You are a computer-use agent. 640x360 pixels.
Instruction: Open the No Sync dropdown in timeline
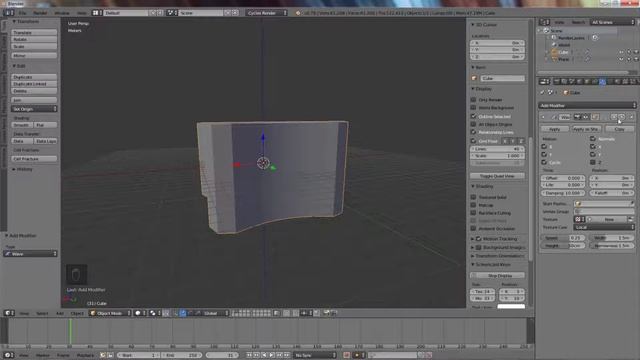pos(315,355)
